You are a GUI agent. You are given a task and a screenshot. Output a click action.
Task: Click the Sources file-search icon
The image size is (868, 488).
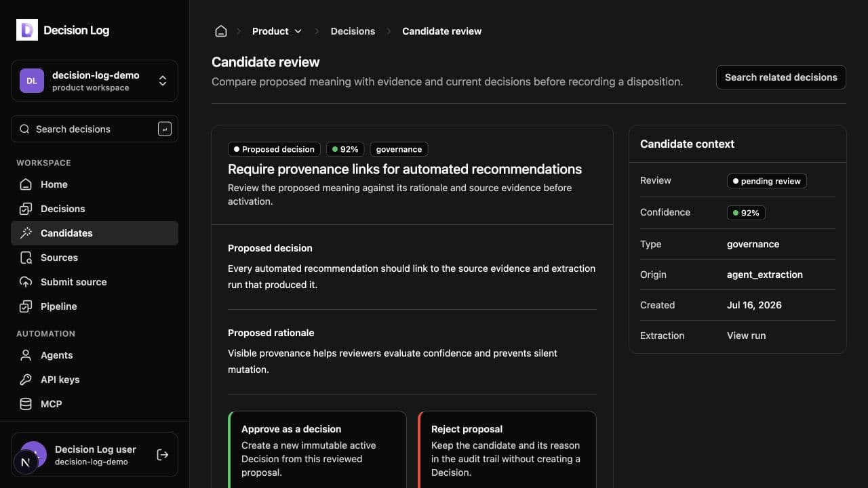[x=26, y=258]
